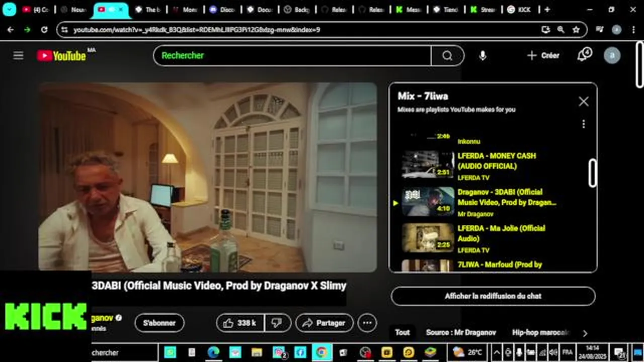Click the search magnifier button
The width and height of the screenshot is (644, 362).
447,55
